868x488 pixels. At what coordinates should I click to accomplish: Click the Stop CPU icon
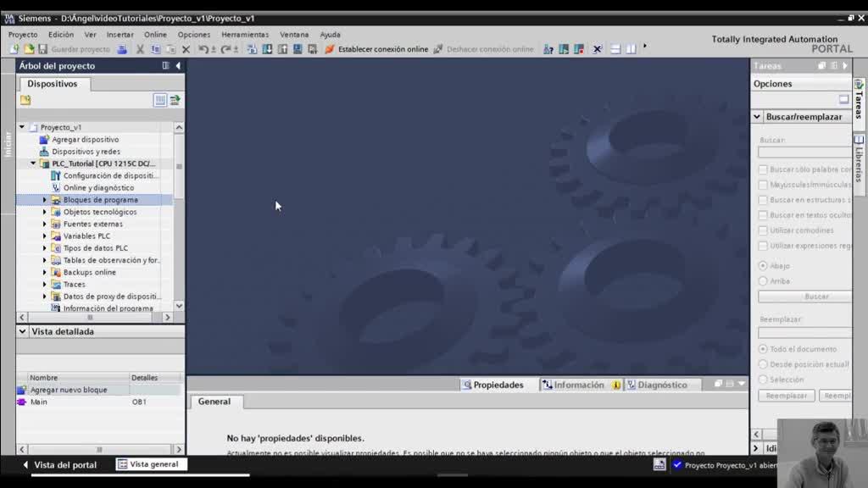click(x=579, y=49)
